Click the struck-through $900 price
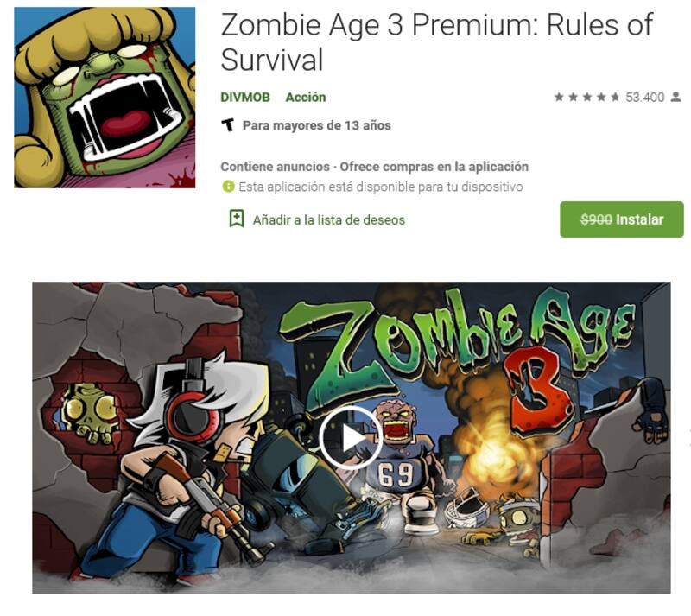691x616 pixels. point(596,219)
